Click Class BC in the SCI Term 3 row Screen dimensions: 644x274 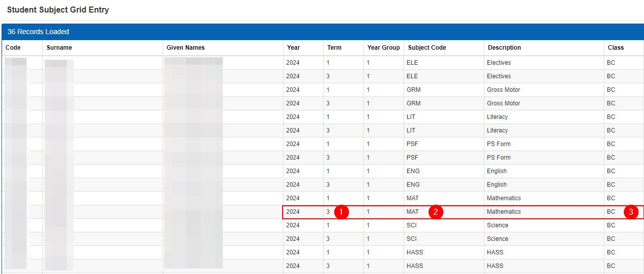point(611,239)
